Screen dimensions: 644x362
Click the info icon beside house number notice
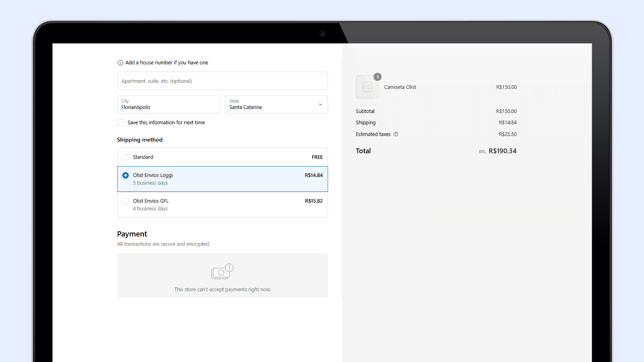120,63
